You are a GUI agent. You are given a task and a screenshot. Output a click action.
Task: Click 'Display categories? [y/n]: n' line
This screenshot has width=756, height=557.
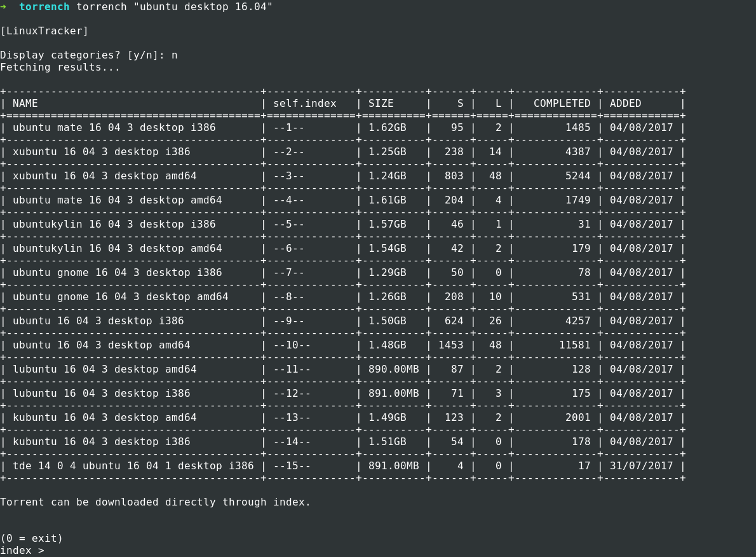(89, 55)
